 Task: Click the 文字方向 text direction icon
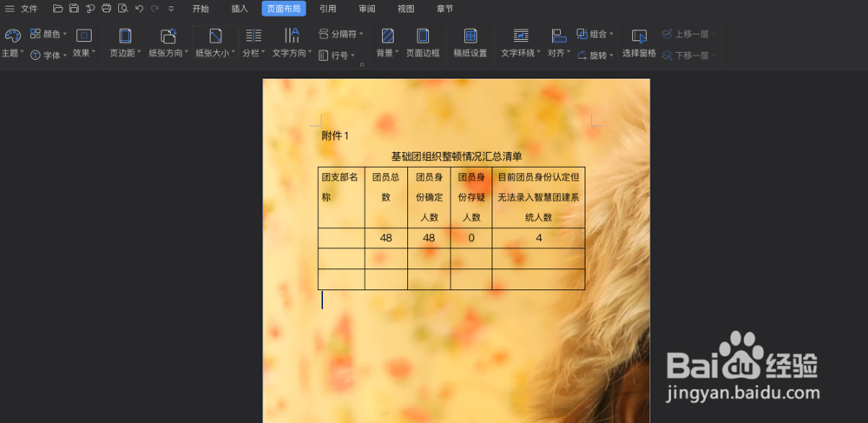coord(292,36)
